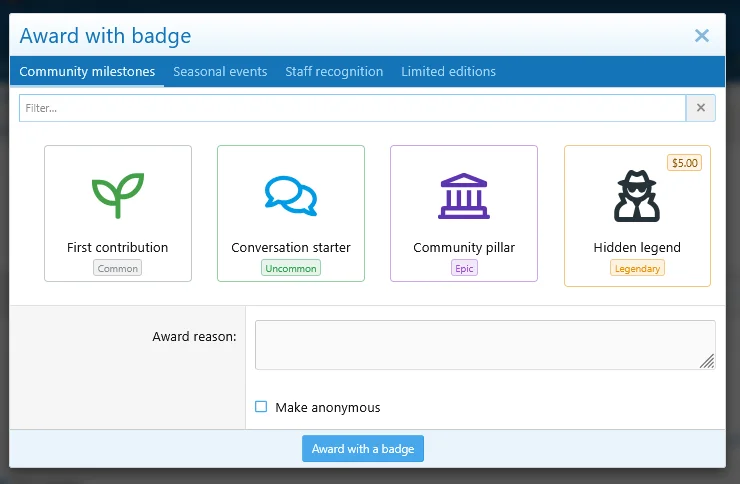The width and height of the screenshot is (740, 484).
Task: Select the blue chat bubbles Conversation starter icon
Action: pos(291,196)
